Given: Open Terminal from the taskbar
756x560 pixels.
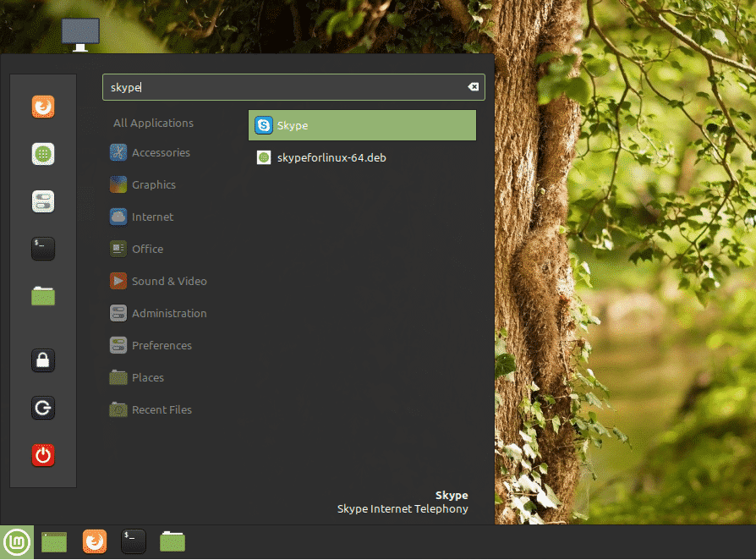Looking at the screenshot, I should click(133, 541).
